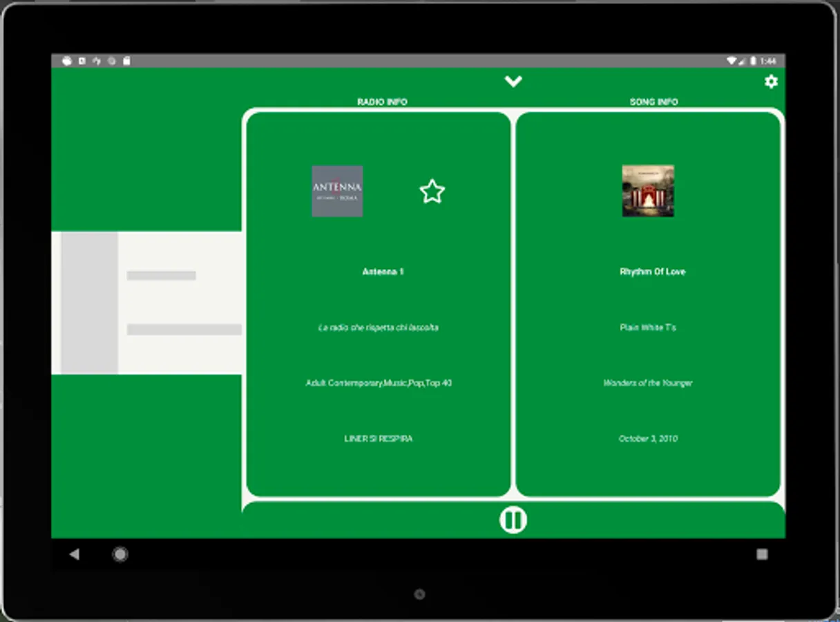Select the SONG INFO heading
This screenshot has height=622, width=840.
(653, 102)
